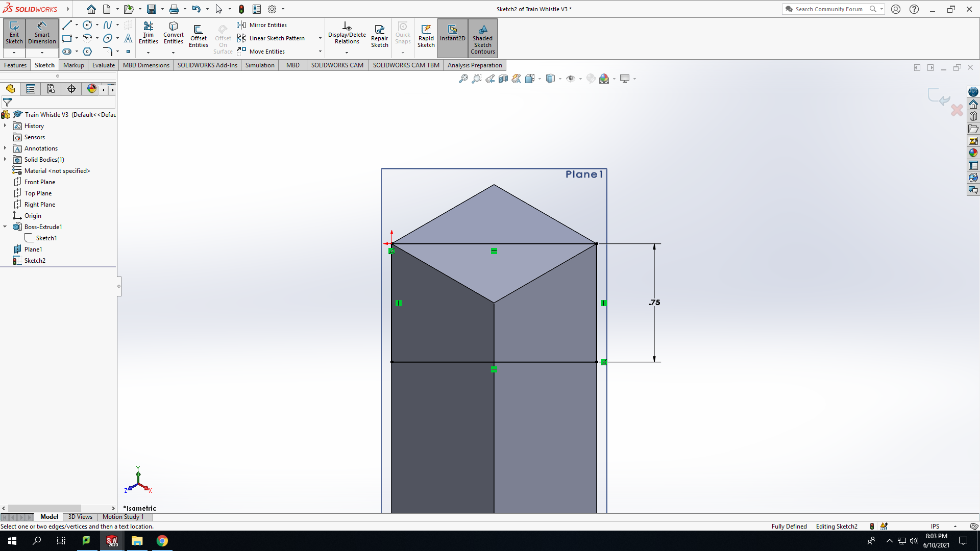Select the Circle sketch tool
Viewport: 980px width, 551px height.
tap(87, 25)
